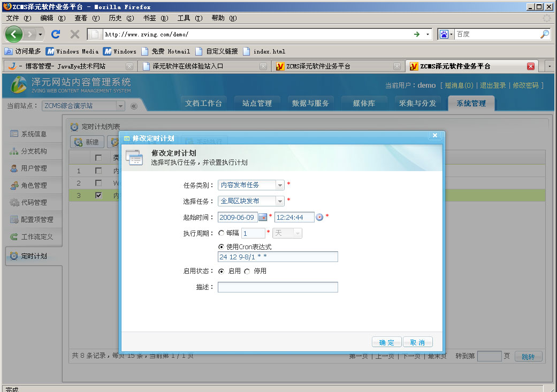The image size is (557, 392).
Task: Switch to the 站点管理 tab
Action: pos(257,103)
